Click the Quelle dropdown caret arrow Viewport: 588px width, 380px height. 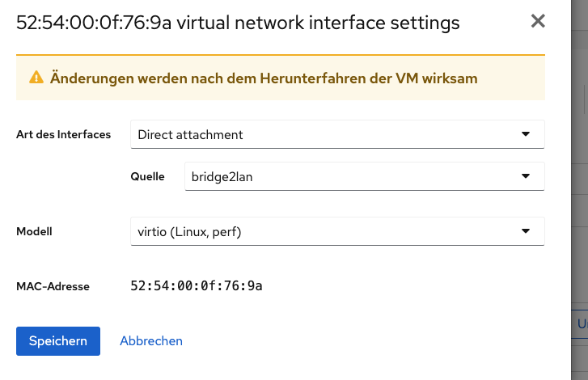pyautogui.click(x=525, y=175)
